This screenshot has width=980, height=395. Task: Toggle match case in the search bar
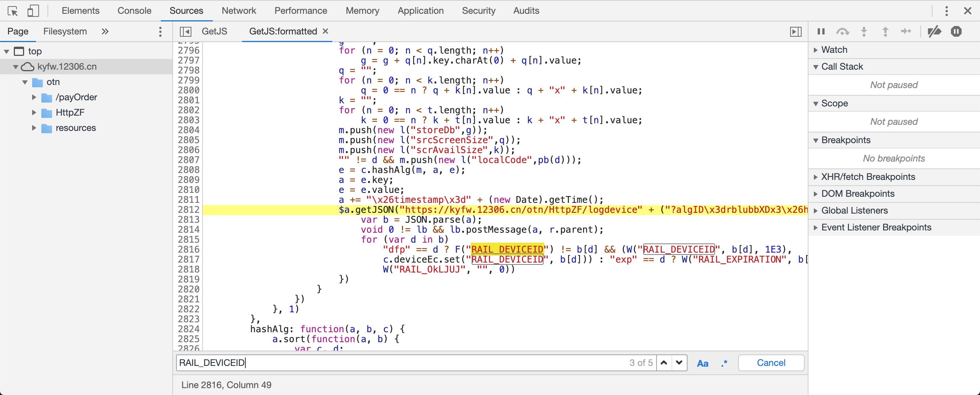pyautogui.click(x=703, y=363)
